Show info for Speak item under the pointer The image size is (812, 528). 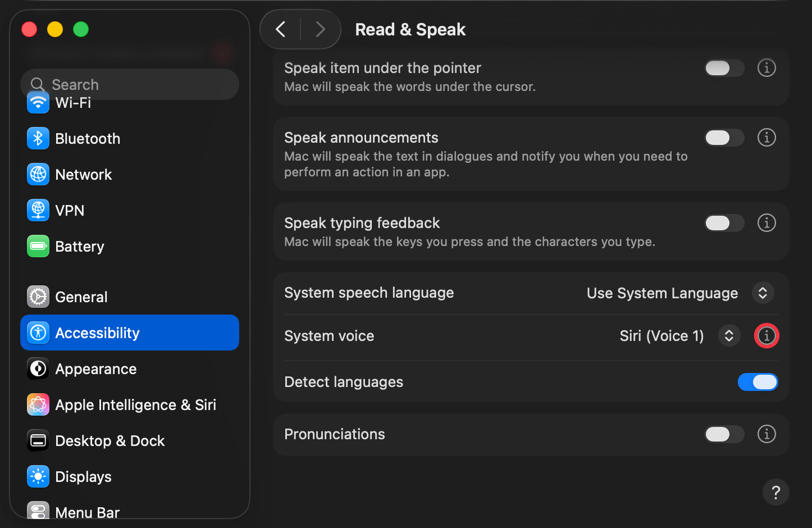coord(767,68)
